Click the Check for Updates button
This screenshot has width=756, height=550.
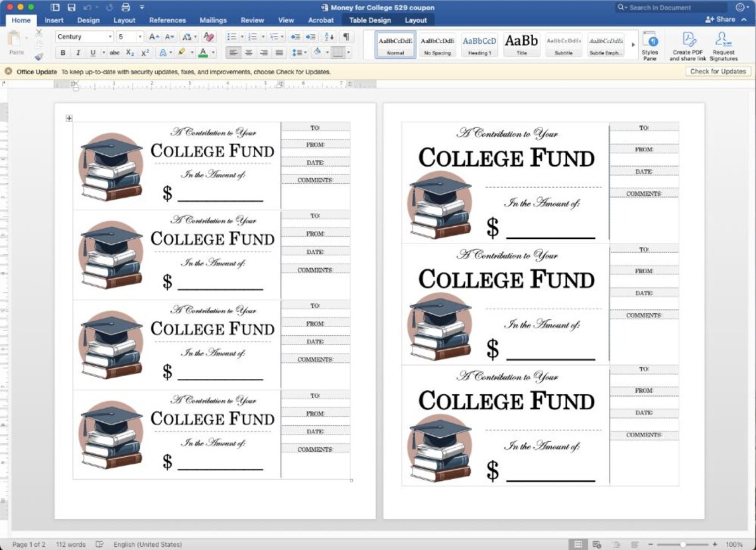[x=718, y=72]
